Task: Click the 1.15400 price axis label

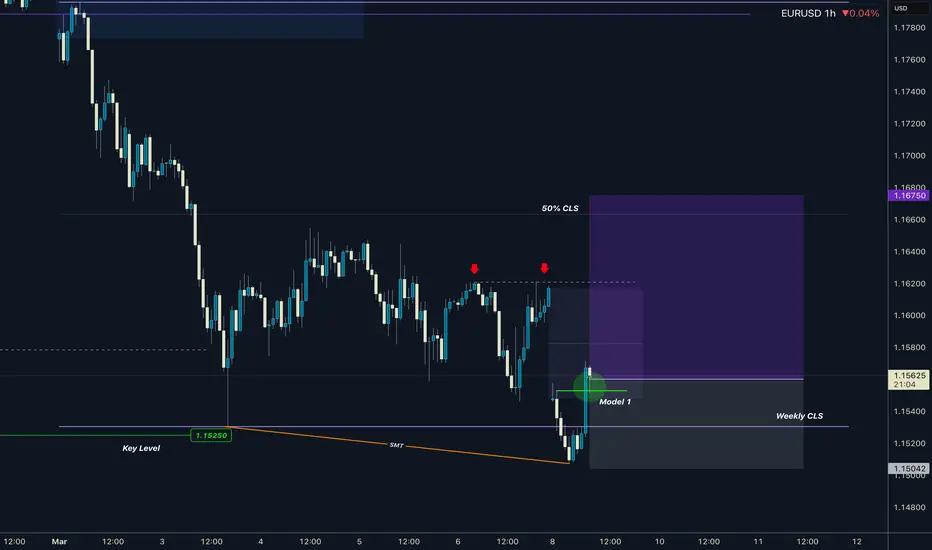Action: [909, 411]
